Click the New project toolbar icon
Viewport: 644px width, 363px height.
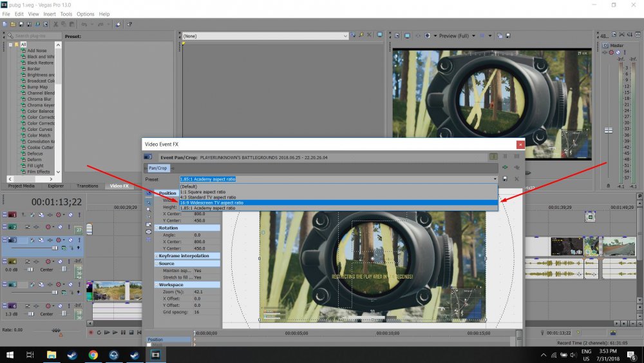point(5,25)
